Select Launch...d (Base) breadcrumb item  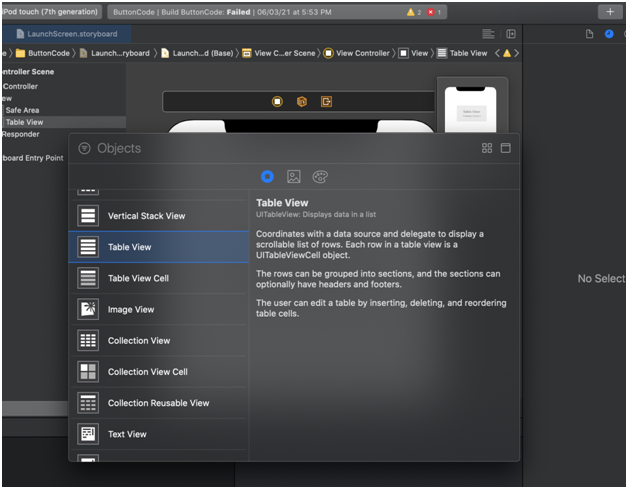197,53
